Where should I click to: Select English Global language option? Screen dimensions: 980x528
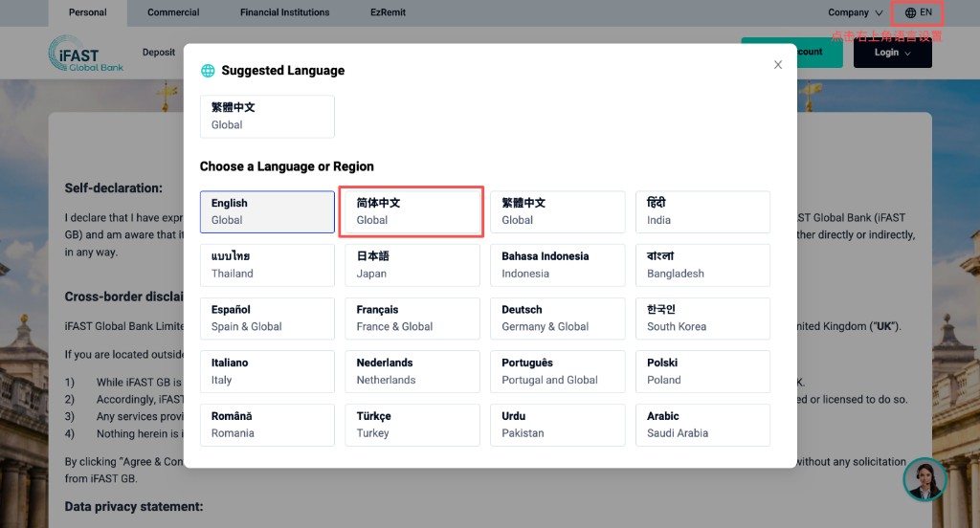pos(267,211)
